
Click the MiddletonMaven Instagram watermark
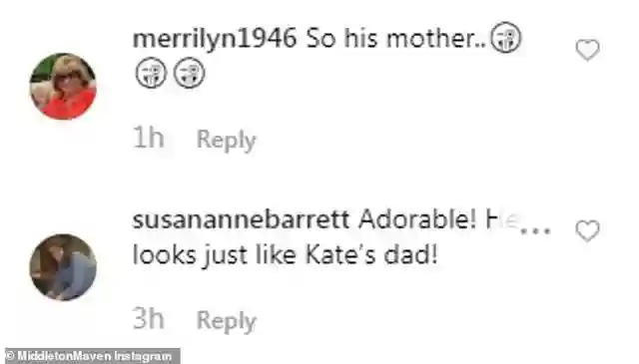click(x=93, y=356)
